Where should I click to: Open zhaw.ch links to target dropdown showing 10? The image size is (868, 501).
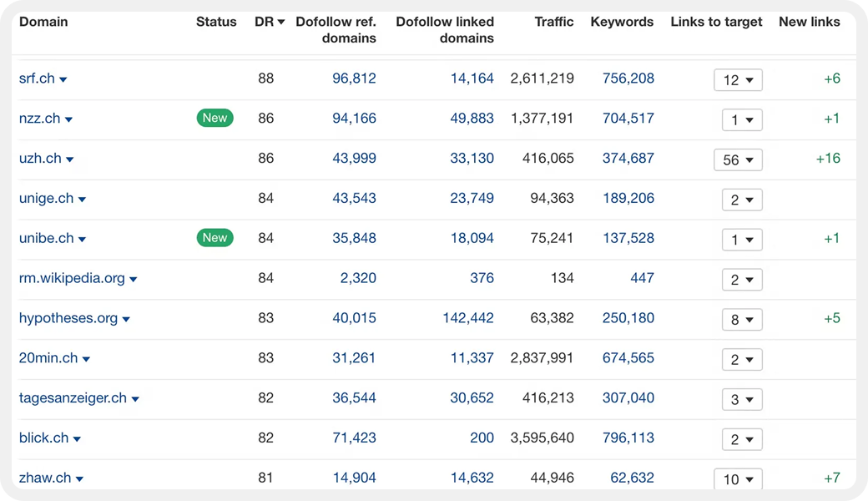pos(738,478)
